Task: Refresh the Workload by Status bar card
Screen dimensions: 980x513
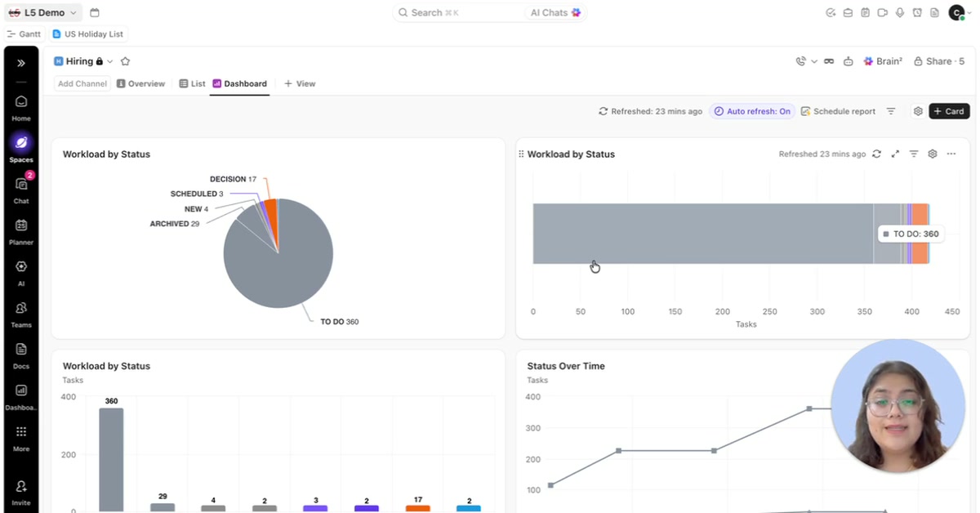Action: coord(876,154)
